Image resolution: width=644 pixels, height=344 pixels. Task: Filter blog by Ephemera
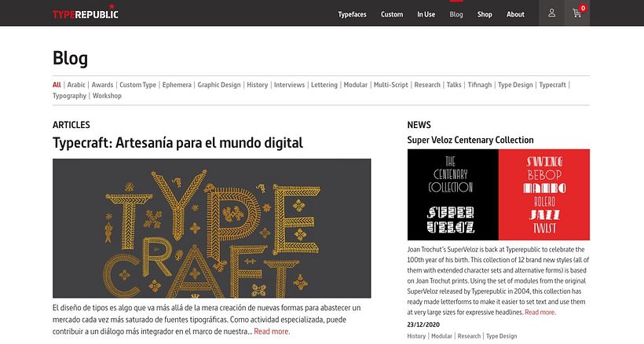[177, 85]
